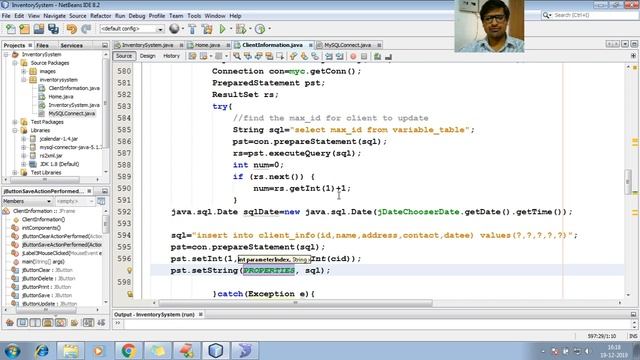Screen dimensions: 640x360
Task: Click the Stop Macro Recording icon in editor toolbar
Action: [x=364, y=56]
